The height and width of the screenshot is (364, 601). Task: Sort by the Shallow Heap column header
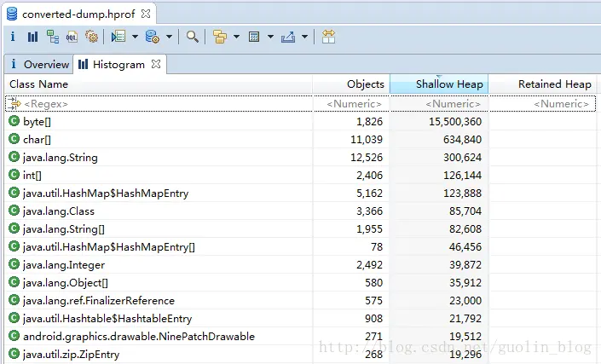coord(439,84)
